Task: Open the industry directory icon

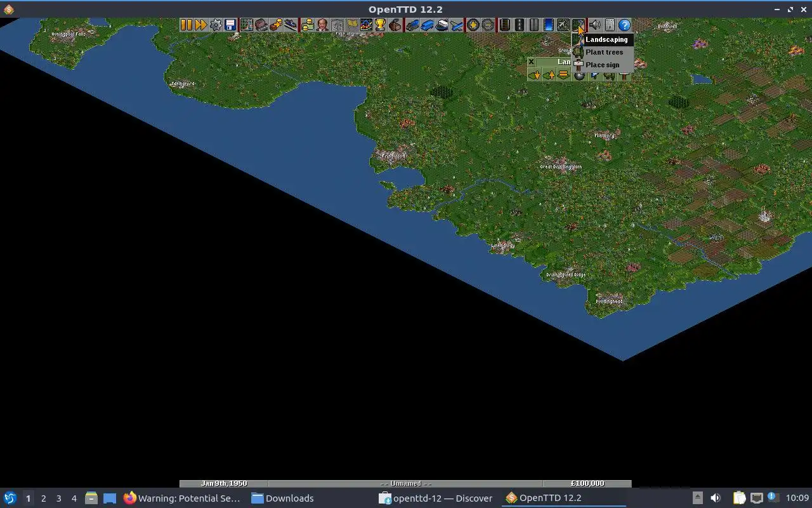Action: click(395, 25)
